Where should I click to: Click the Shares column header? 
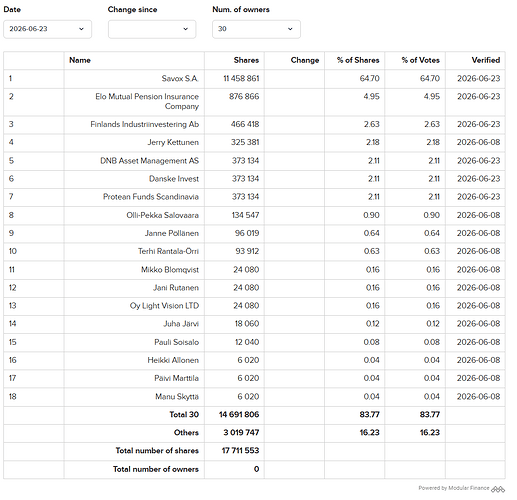[x=246, y=60]
